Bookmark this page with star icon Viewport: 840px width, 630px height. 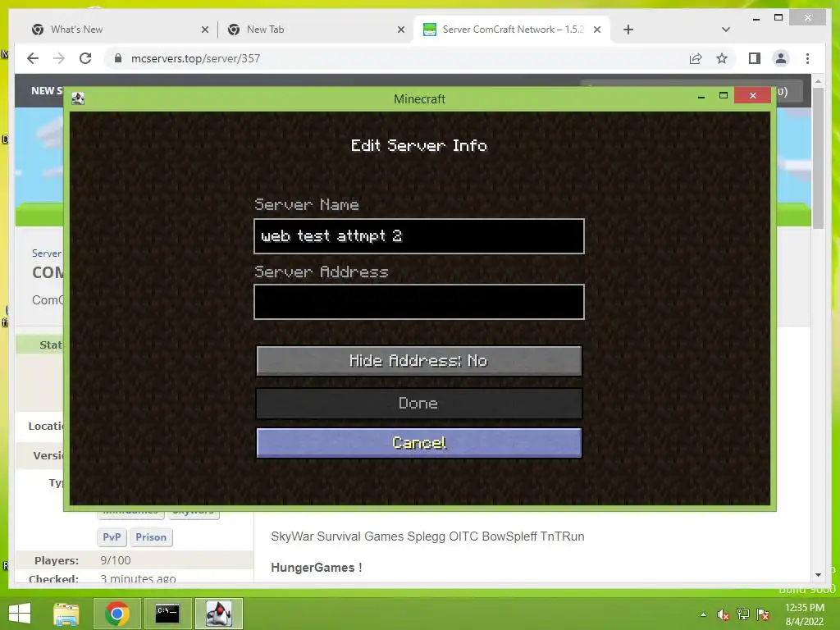(722, 58)
